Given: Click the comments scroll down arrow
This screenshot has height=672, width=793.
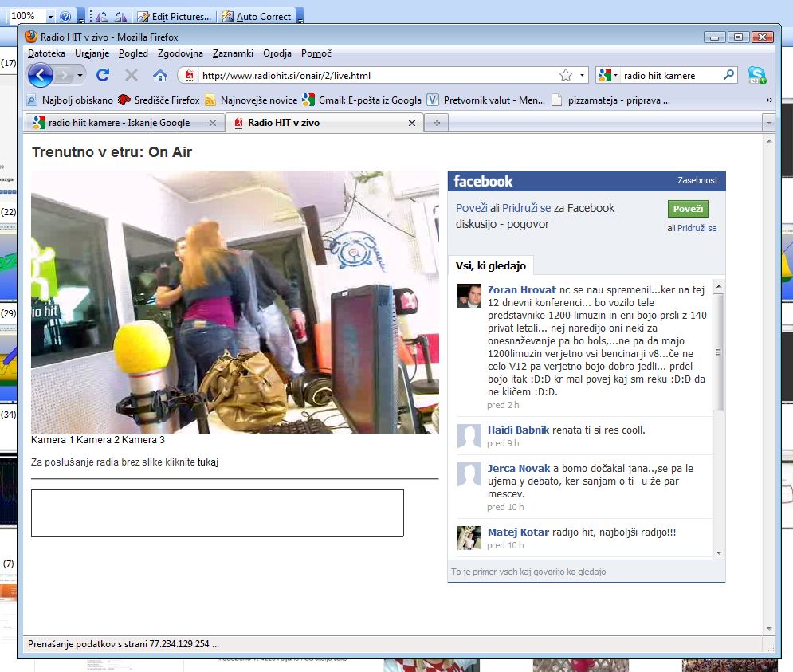Looking at the screenshot, I should [719, 552].
